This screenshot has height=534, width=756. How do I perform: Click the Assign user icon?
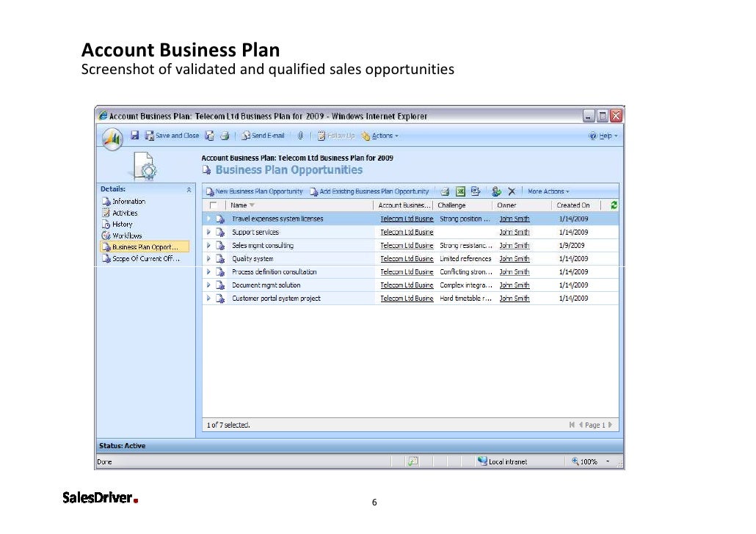coord(496,191)
